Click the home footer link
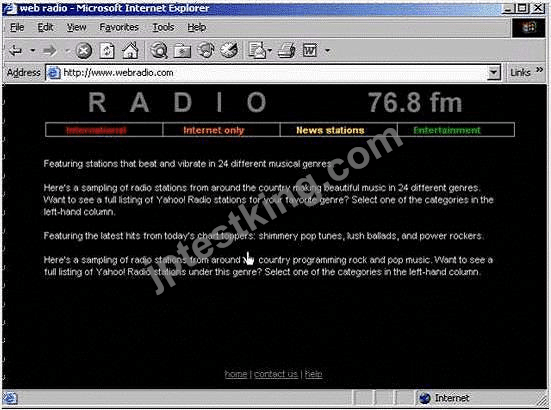This screenshot has height=410, width=551. (x=236, y=374)
